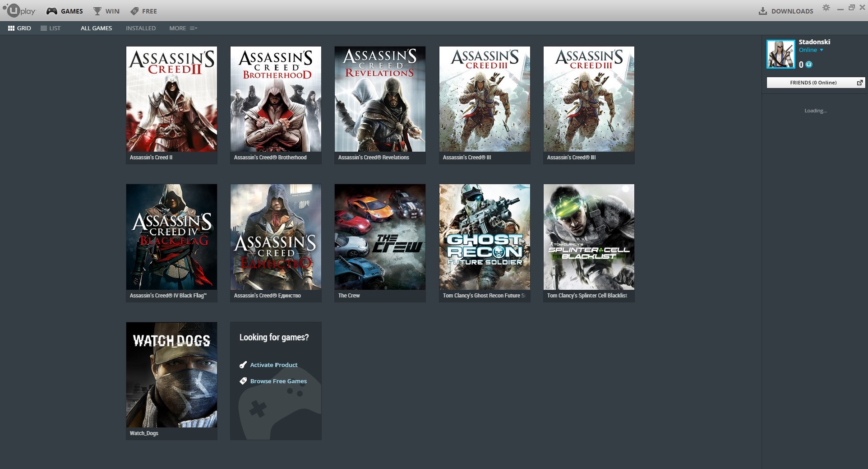Click the 'Loading...' text in friends panel
The width and height of the screenshot is (868, 469).
[x=816, y=111]
